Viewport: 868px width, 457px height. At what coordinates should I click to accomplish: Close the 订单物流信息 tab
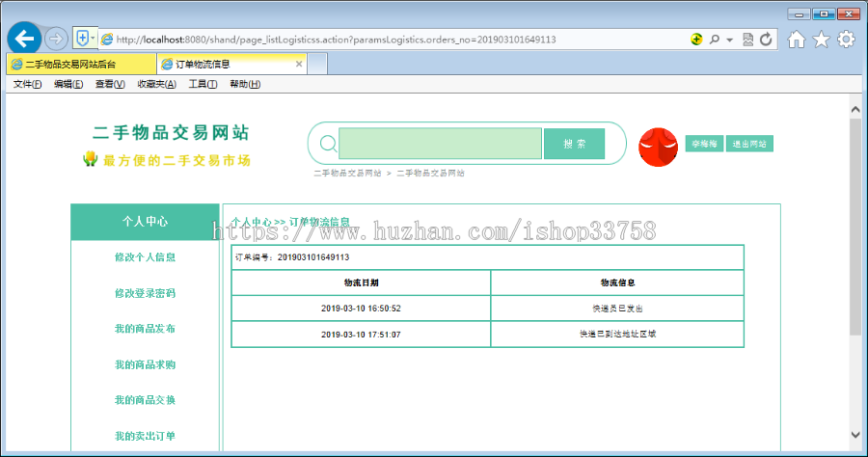299,65
